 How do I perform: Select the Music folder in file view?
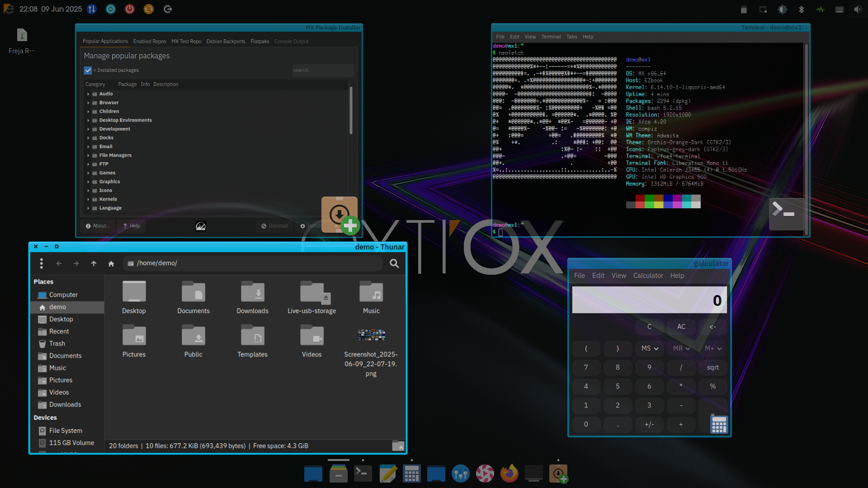click(x=371, y=292)
